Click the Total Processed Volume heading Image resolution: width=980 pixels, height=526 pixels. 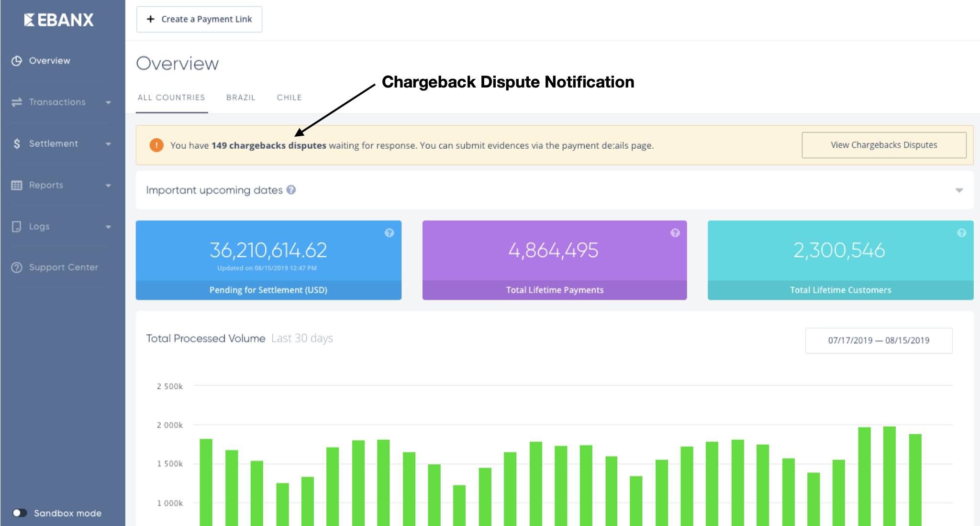point(206,338)
